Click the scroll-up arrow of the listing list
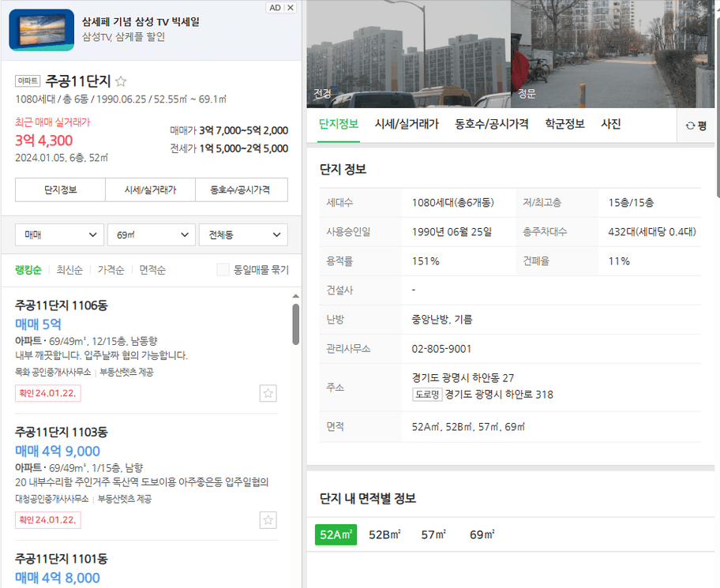 296,296
